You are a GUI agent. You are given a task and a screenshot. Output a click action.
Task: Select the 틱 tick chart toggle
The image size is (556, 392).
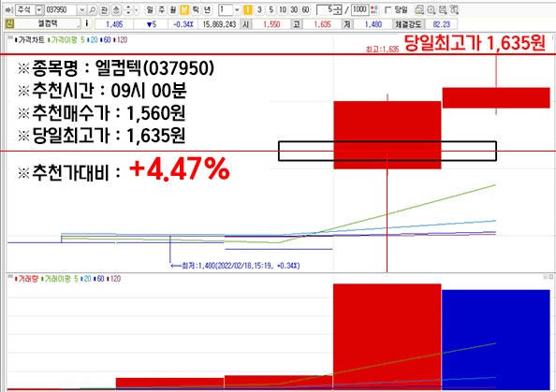[196, 10]
